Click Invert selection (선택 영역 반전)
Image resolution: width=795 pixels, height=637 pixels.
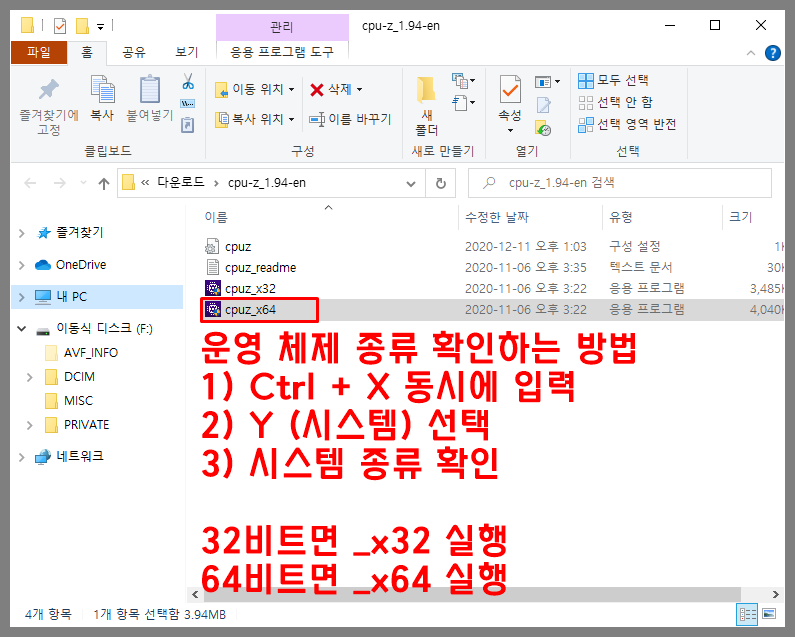coord(627,124)
